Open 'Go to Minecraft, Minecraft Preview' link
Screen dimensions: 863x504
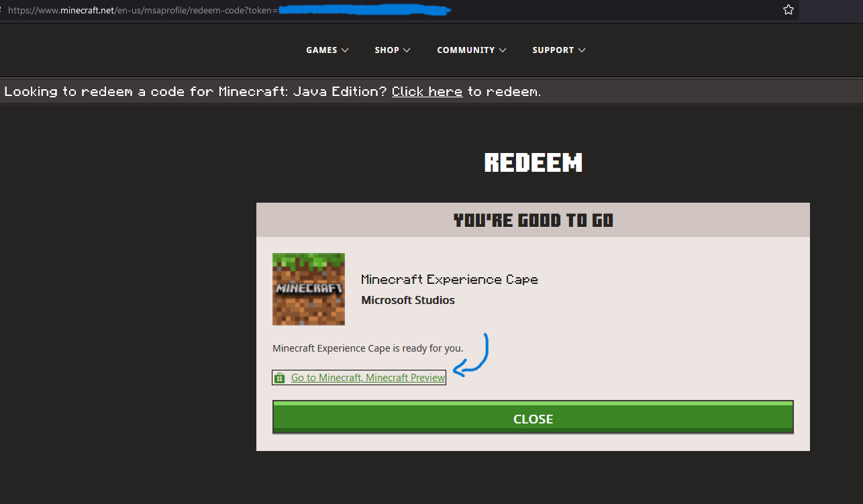coord(368,378)
